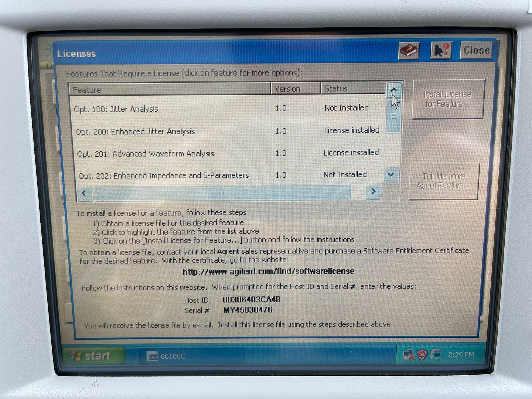Click the License installed status for Opt. 200
The image size is (532, 399).
[352, 130]
